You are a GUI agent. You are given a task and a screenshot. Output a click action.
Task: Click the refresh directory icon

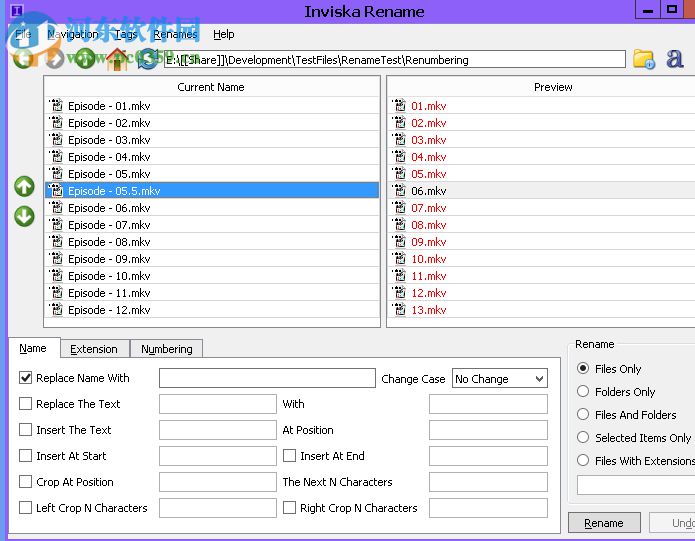(x=147, y=59)
